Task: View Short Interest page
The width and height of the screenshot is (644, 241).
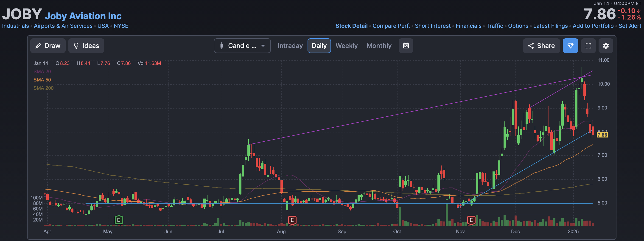Action: (432, 26)
